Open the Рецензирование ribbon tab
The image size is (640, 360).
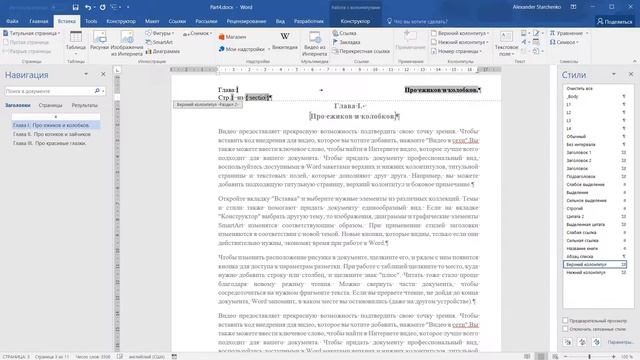[x=246, y=21]
